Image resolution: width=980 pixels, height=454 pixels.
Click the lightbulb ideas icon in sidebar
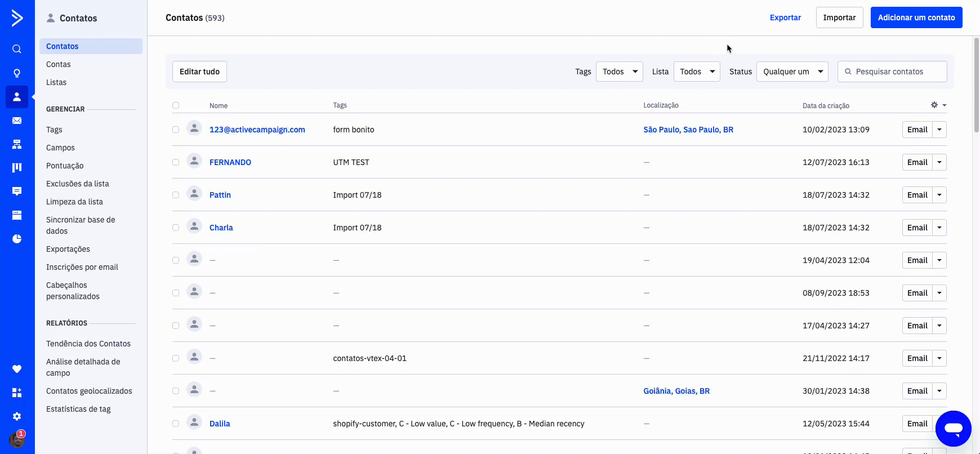pyautogui.click(x=17, y=73)
